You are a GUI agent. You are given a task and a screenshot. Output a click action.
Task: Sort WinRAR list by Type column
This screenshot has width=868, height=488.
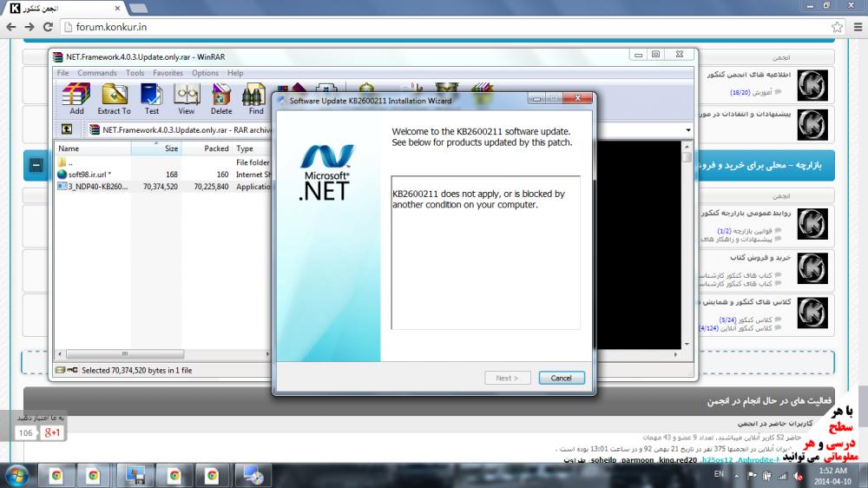pyautogui.click(x=252, y=148)
